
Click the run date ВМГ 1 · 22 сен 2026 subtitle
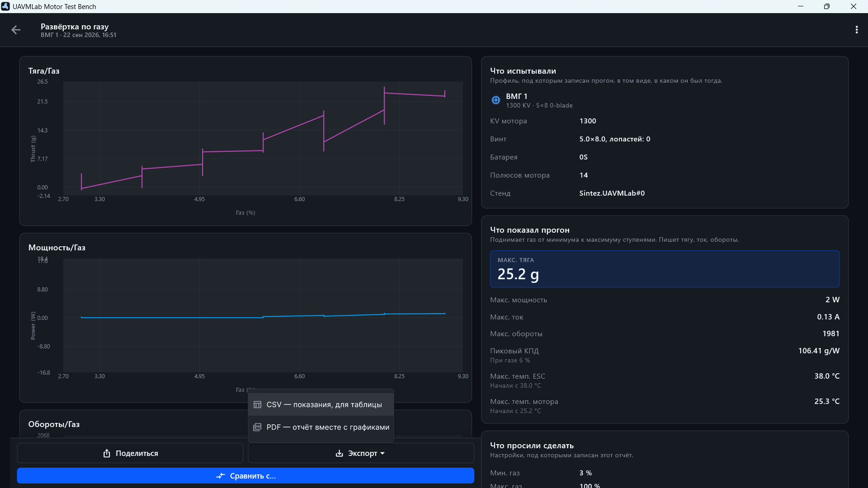pos(79,35)
